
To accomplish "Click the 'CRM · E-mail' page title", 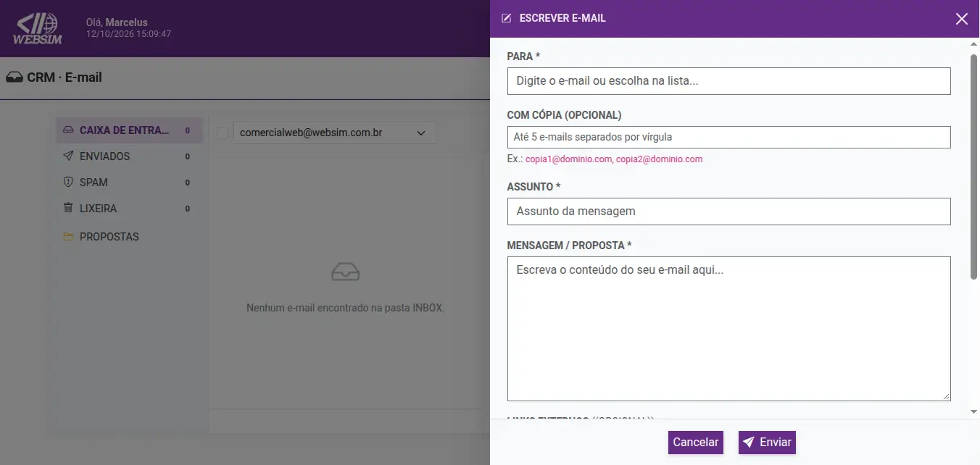I will click(x=65, y=77).
